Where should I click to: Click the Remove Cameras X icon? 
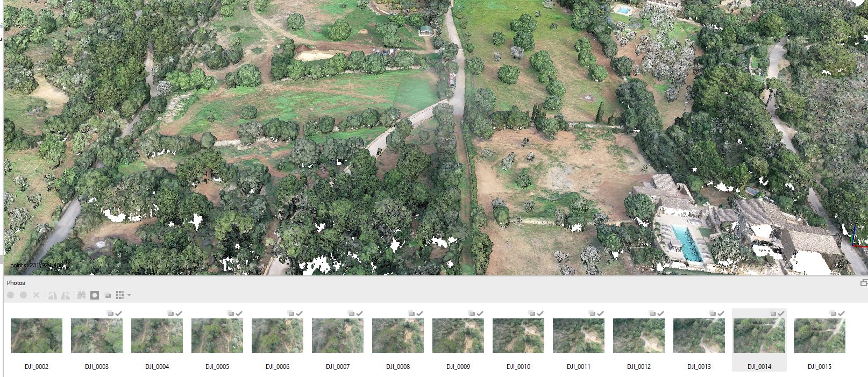37,295
